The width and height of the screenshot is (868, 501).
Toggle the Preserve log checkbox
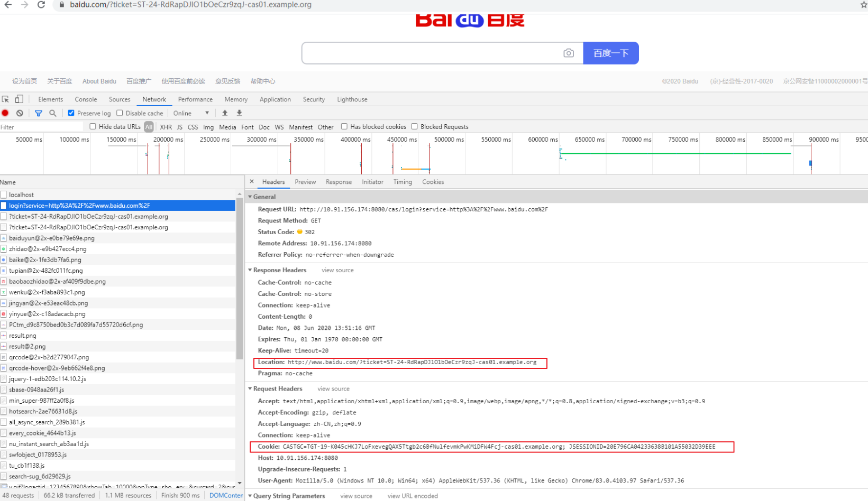click(x=71, y=113)
